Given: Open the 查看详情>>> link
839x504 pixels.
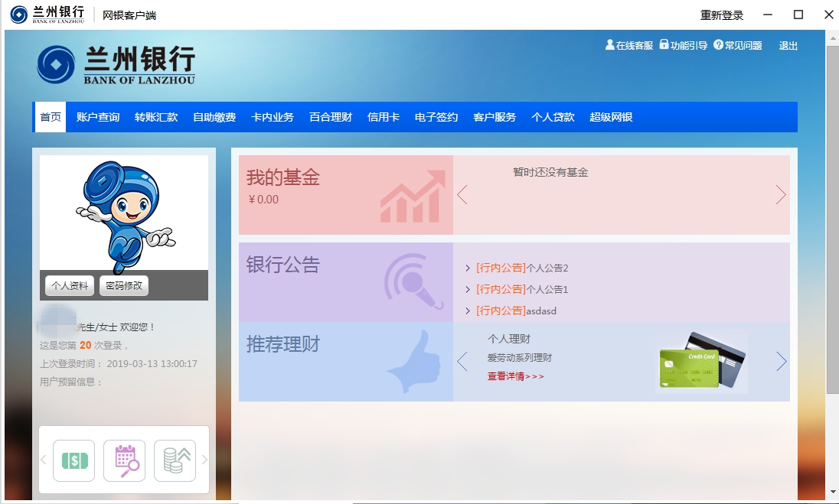Looking at the screenshot, I should tap(515, 376).
